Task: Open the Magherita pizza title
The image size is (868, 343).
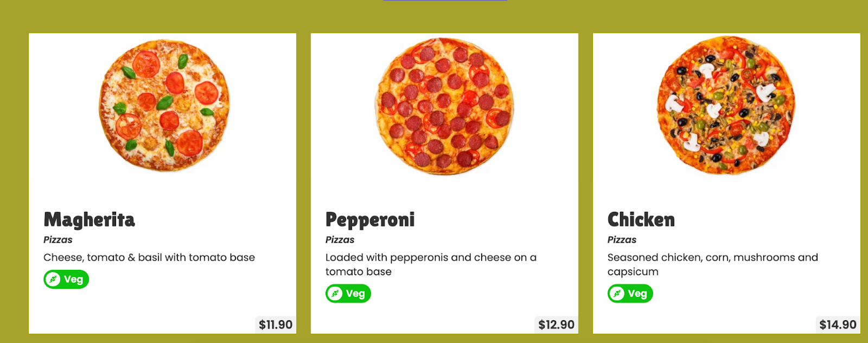Action: [89, 219]
